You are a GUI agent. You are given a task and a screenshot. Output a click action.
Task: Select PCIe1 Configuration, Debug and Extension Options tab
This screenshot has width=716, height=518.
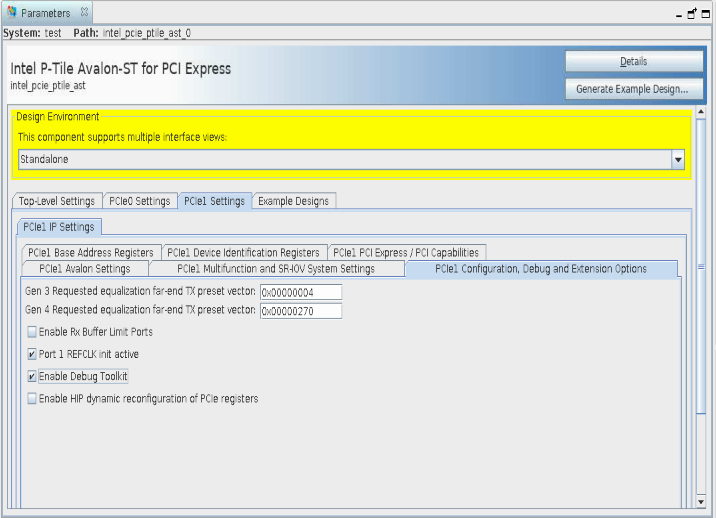541,269
